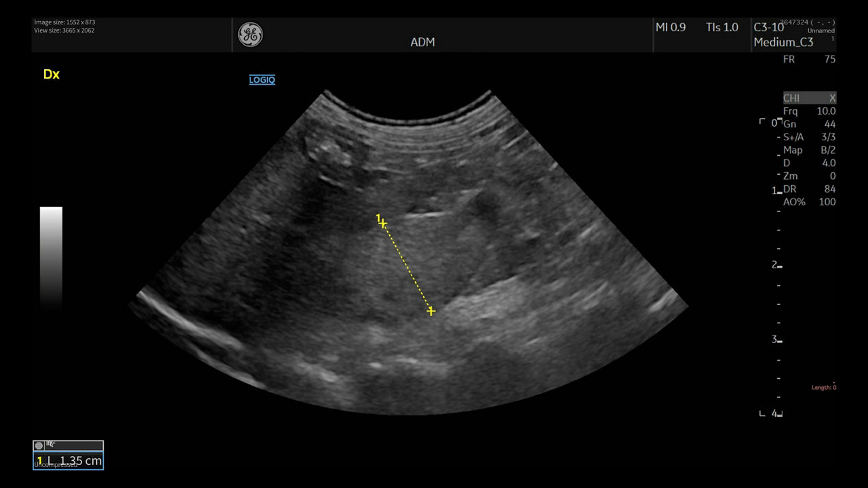Click the small tool icon in measurement header
868x488 pixels.
(x=50, y=445)
